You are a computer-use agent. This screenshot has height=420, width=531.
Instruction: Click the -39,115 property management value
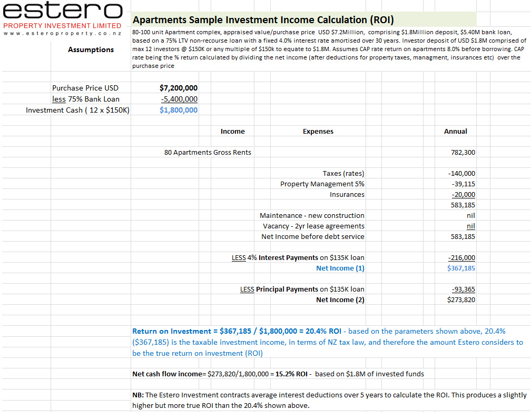[x=463, y=184]
